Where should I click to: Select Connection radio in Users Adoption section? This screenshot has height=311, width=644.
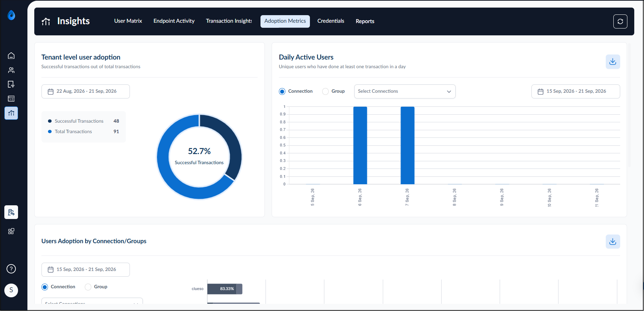click(x=45, y=287)
